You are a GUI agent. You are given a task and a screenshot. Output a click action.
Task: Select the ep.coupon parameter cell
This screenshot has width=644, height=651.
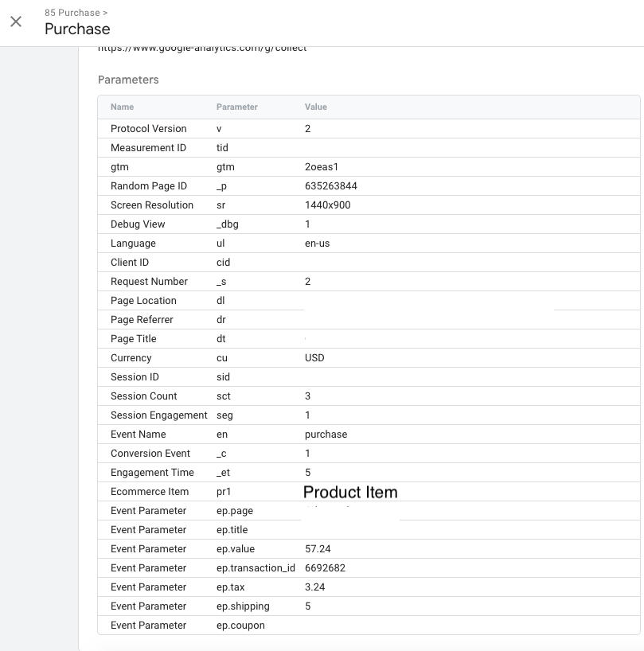(240, 626)
